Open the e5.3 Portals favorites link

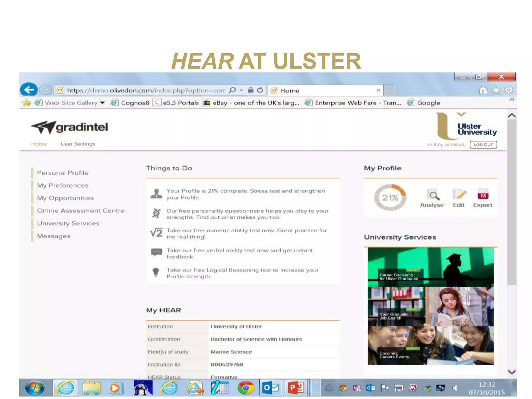tap(176, 103)
